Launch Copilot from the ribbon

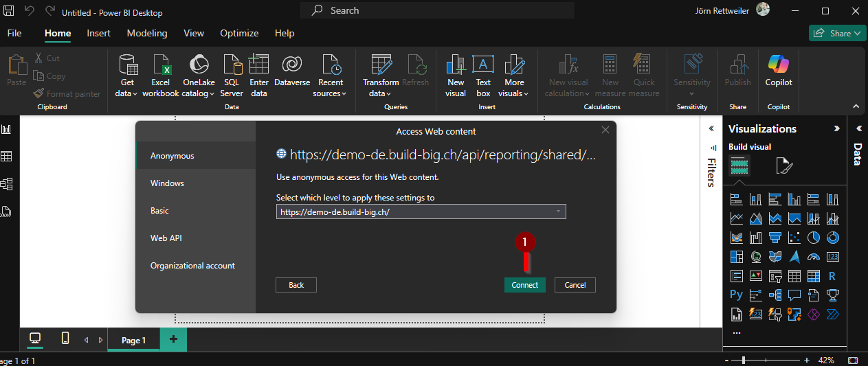coord(779,71)
